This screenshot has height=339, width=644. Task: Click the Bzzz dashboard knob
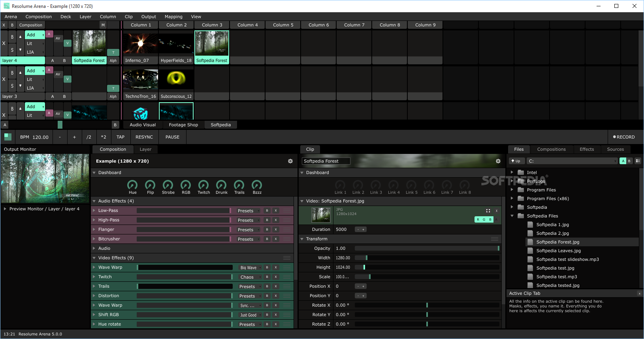point(257,185)
